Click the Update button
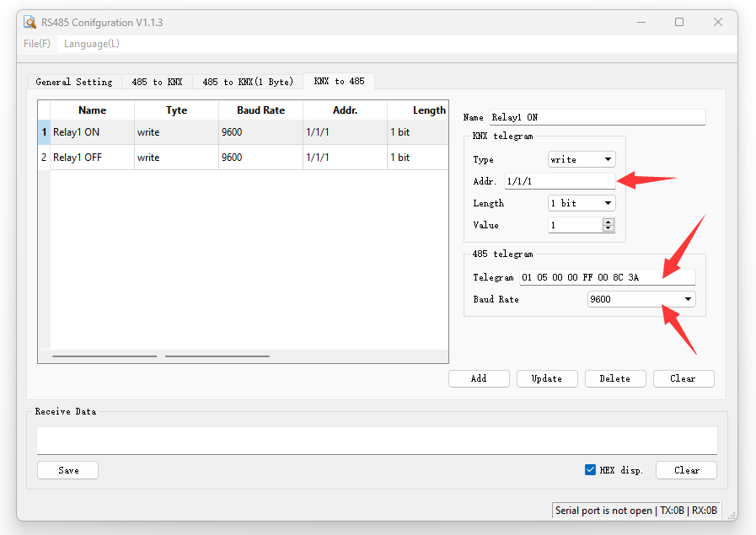Image resolution: width=756 pixels, height=535 pixels. click(x=547, y=378)
